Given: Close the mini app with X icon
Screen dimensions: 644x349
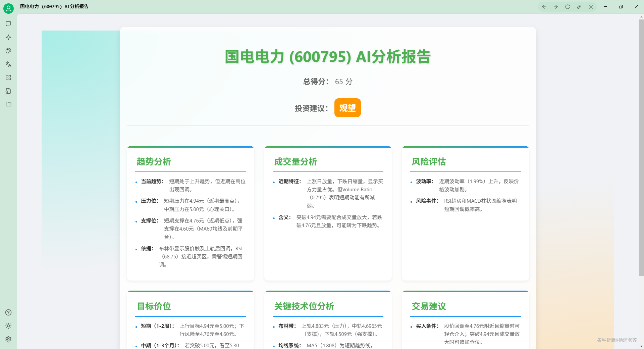Looking at the screenshot, I should (x=591, y=7).
